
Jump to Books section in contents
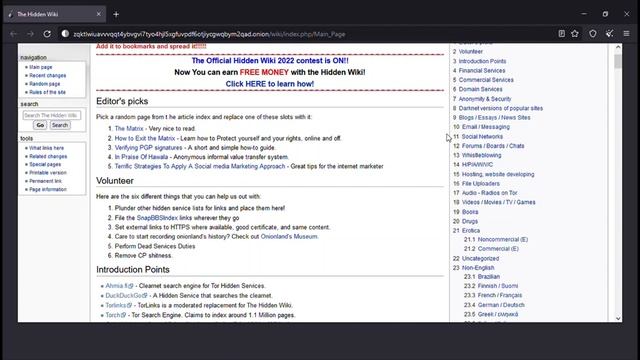(x=470, y=212)
